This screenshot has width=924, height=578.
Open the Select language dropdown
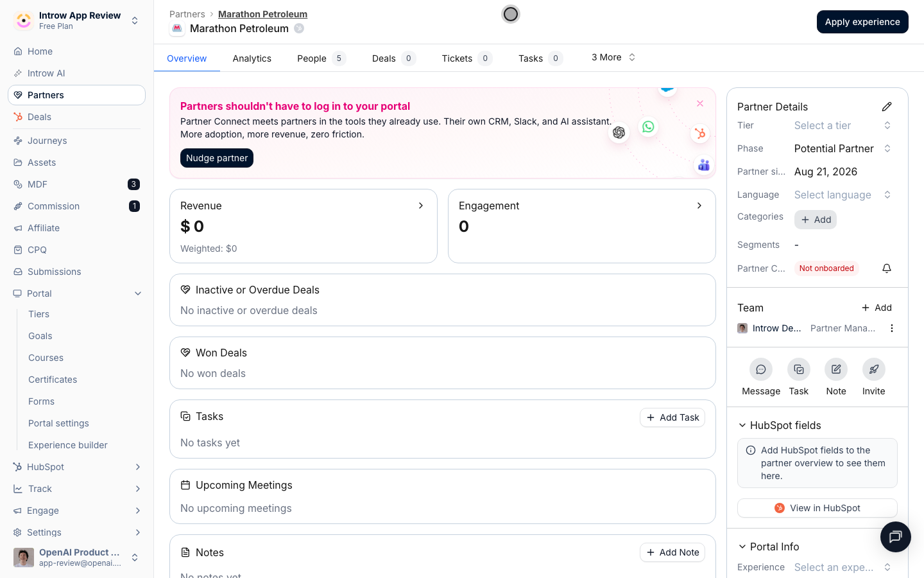[843, 195]
